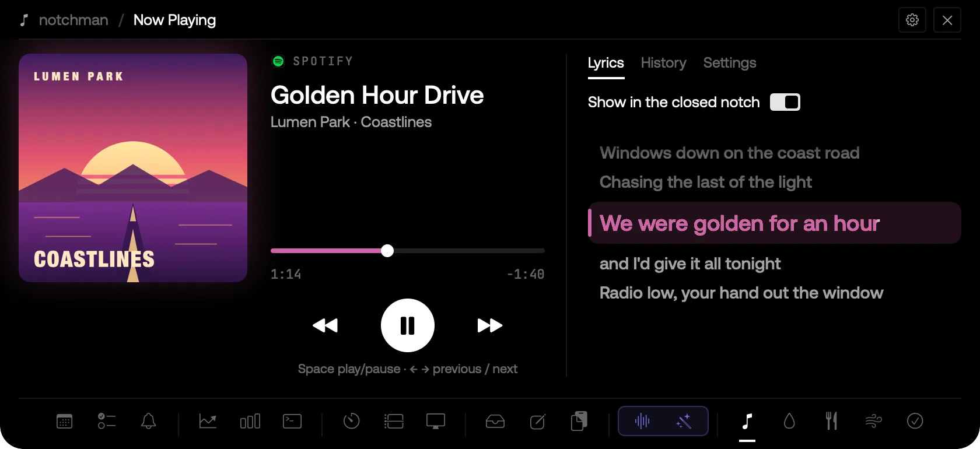Image resolution: width=980 pixels, height=449 pixels.
Task: Click the lyric 'and I'd give it all tonight'
Action: tap(690, 264)
